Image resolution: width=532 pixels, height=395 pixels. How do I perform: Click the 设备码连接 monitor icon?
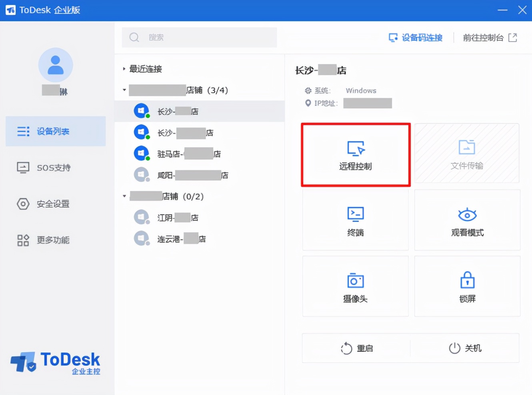click(x=393, y=38)
